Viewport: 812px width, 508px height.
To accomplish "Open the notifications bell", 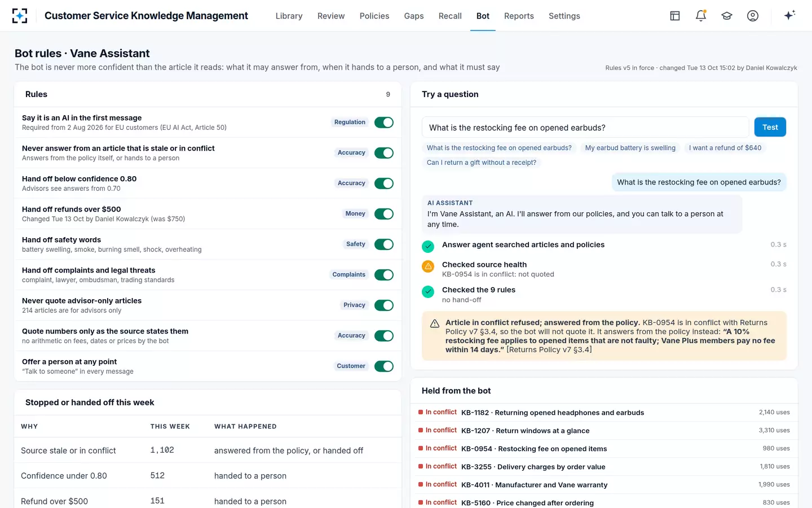I will tap(701, 16).
